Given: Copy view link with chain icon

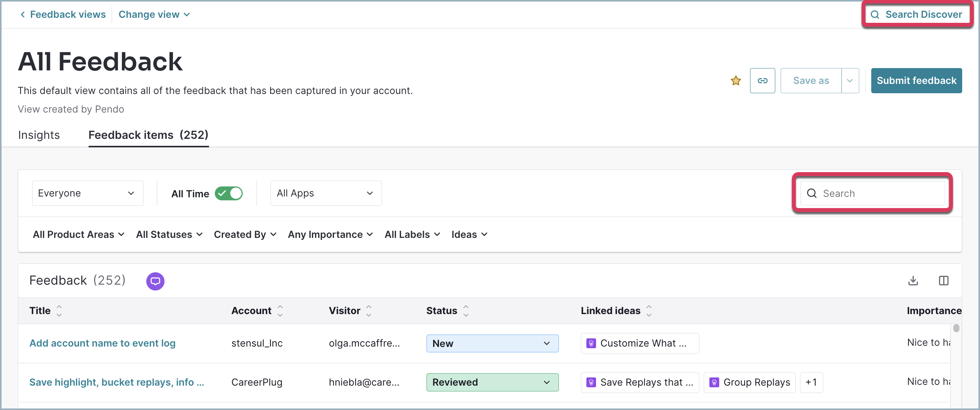Looking at the screenshot, I should tap(762, 80).
